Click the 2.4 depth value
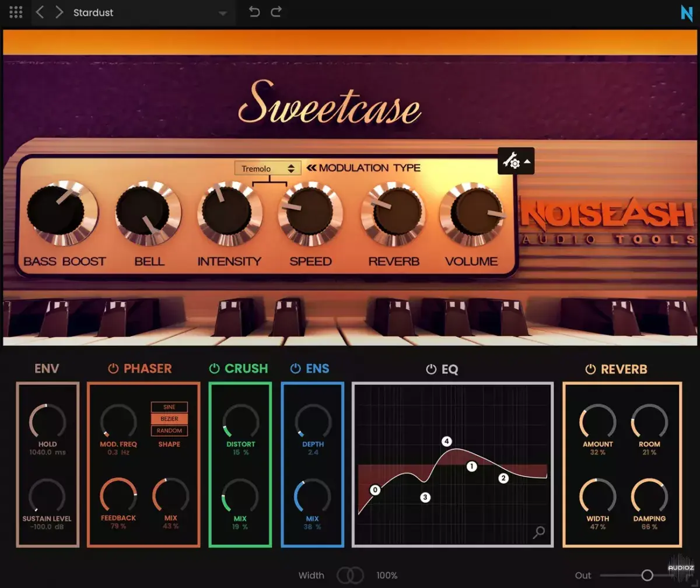700x588 pixels. [x=313, y=452]
